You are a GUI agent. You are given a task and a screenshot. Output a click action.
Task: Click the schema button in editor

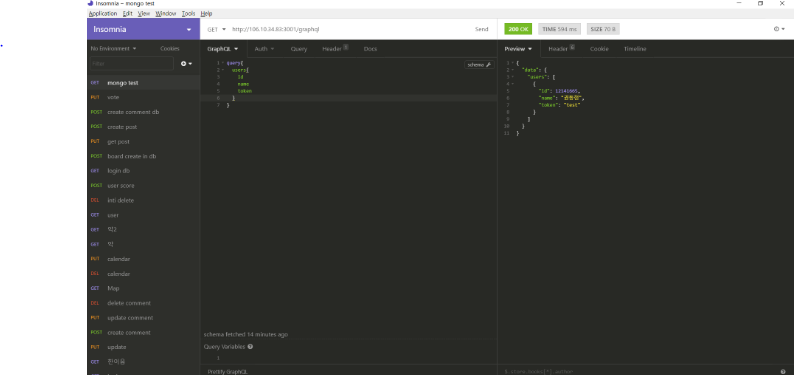click(x=479, y=65)
